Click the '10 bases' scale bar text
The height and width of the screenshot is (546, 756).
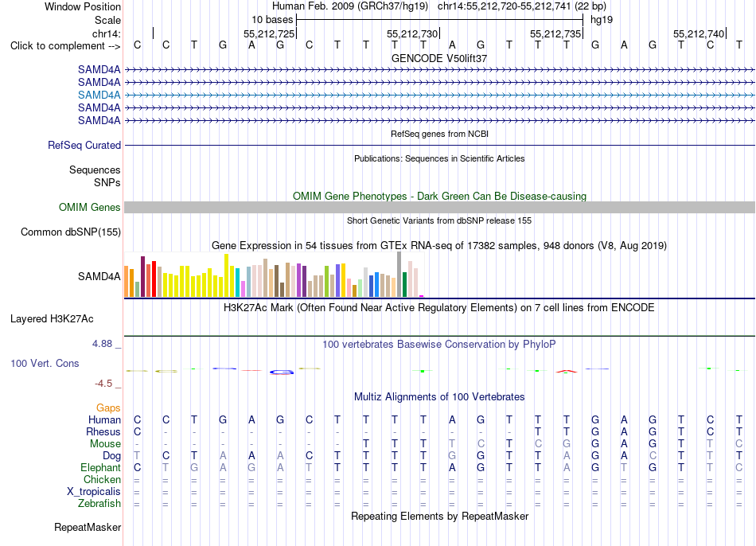point(272,20)
